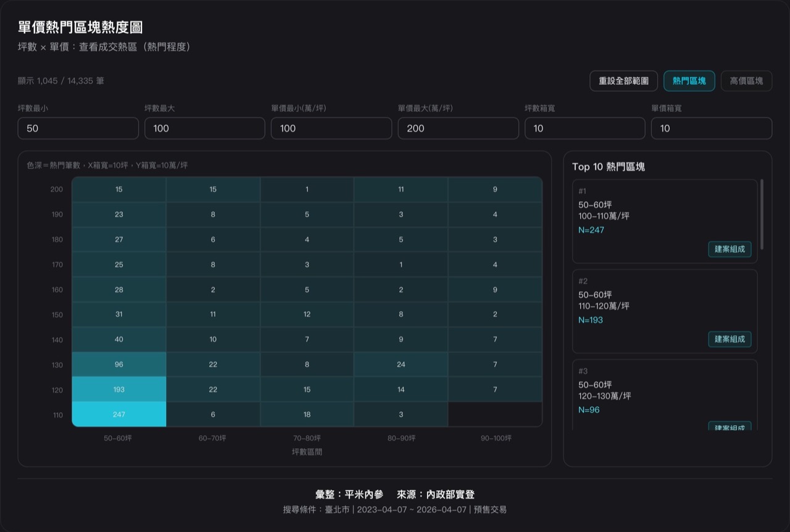The height and width of the screenshot is (532, 790).
Task: Click the heatmap cell showing 31
Action: [119, 314]
